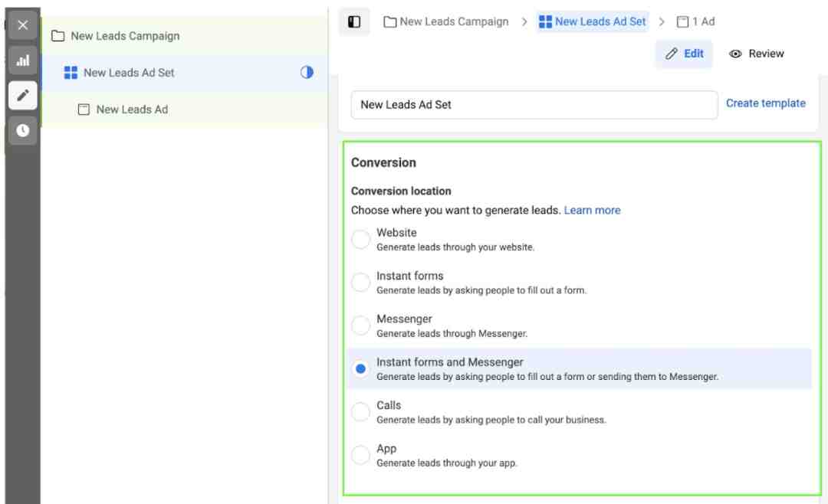Click text 'Generate leads through your website.'
Screen dimensions: 828x504
pyautogui.click(x=455, y=247)
